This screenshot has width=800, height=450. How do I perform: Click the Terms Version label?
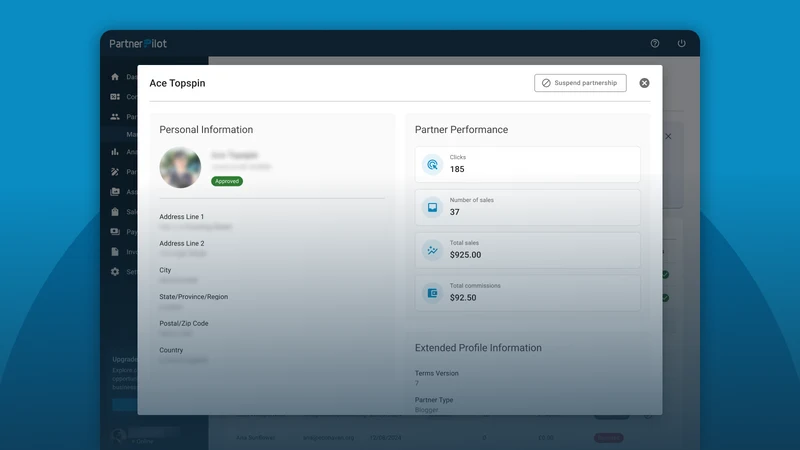tap(437, 373)
